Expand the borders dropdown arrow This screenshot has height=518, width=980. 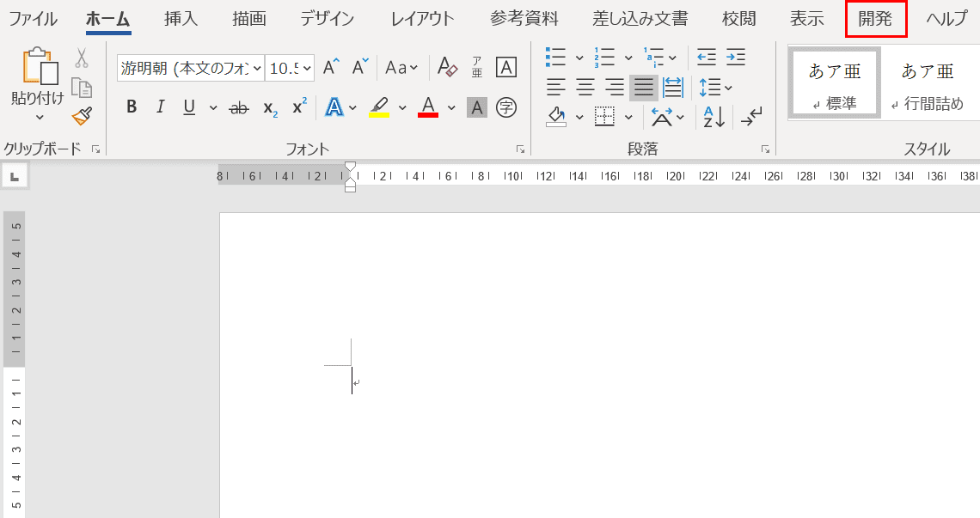pyautogui.click(x=628, y=117)
